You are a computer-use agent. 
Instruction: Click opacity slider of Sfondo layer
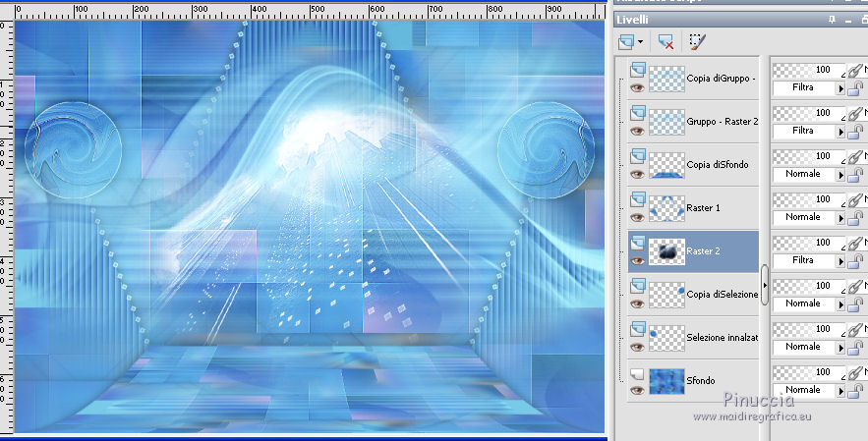[x=809, y=372]
